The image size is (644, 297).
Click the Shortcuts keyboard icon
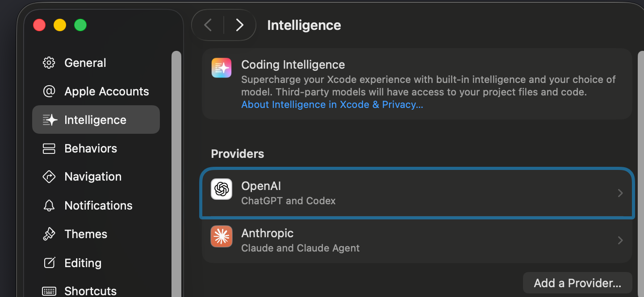49,290
